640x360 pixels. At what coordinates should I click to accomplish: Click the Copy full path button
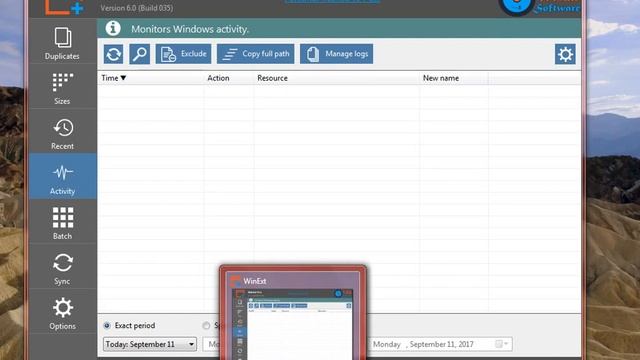point(256,54)
